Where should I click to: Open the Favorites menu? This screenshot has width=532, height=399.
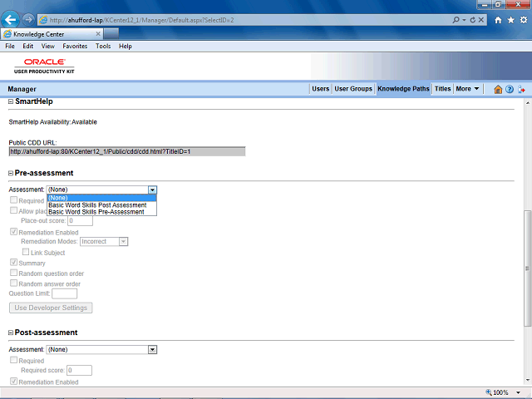pos(75,47)
